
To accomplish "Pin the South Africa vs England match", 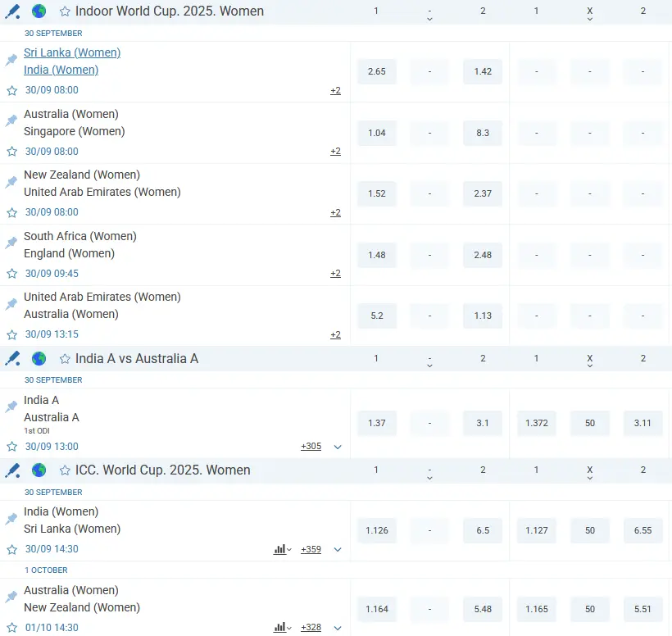I will tap(11, 243).
